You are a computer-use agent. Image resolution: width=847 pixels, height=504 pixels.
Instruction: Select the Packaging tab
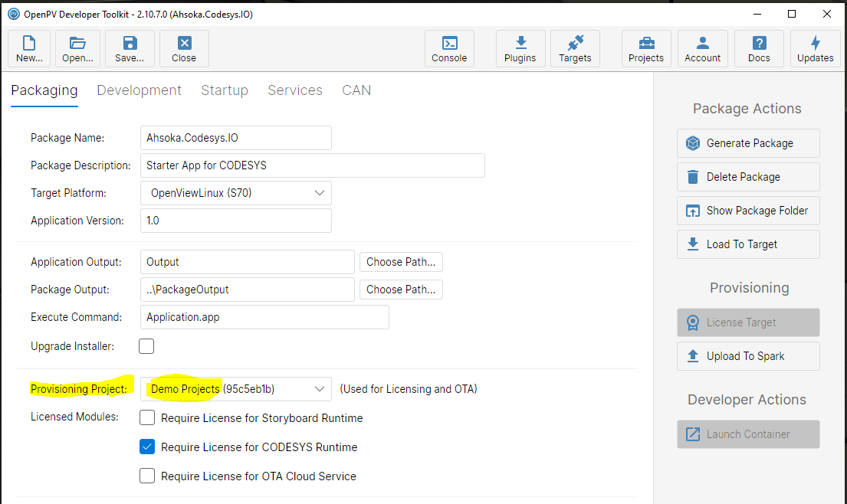point(44,90)
